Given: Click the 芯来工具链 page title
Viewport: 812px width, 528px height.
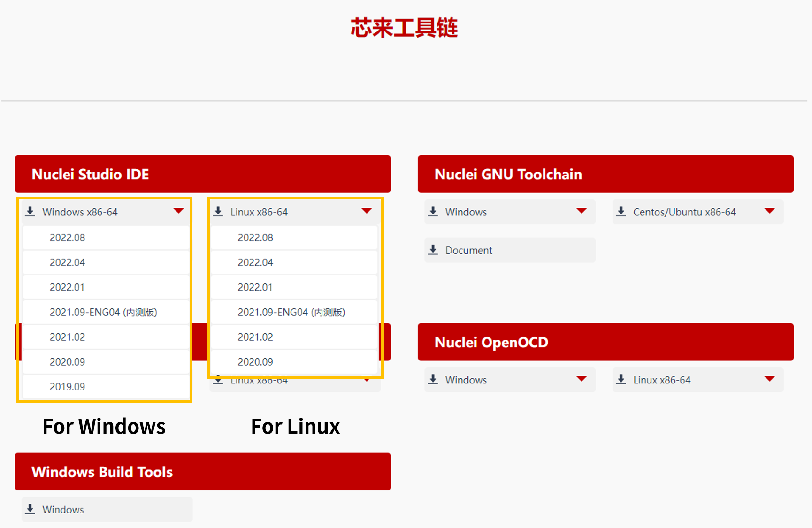Looking at the screenshot, I should coord(404,28).
